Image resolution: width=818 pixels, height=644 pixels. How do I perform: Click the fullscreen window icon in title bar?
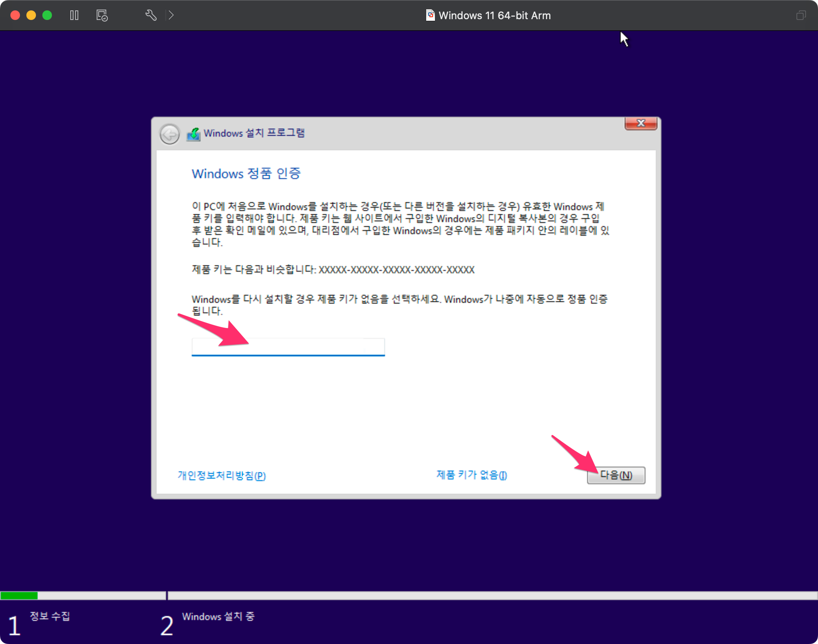(x=801, y=15)
